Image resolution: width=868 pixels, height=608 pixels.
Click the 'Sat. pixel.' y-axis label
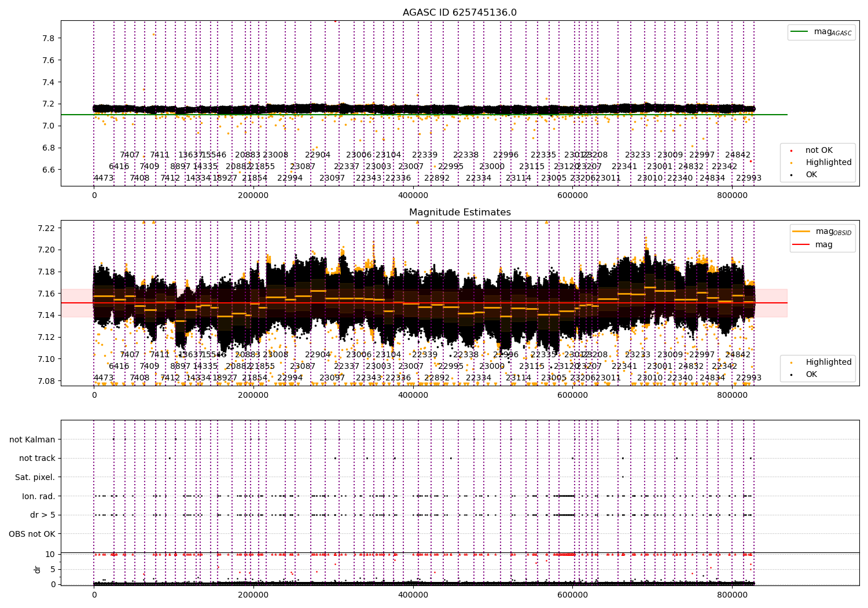[x=35, y=477]
